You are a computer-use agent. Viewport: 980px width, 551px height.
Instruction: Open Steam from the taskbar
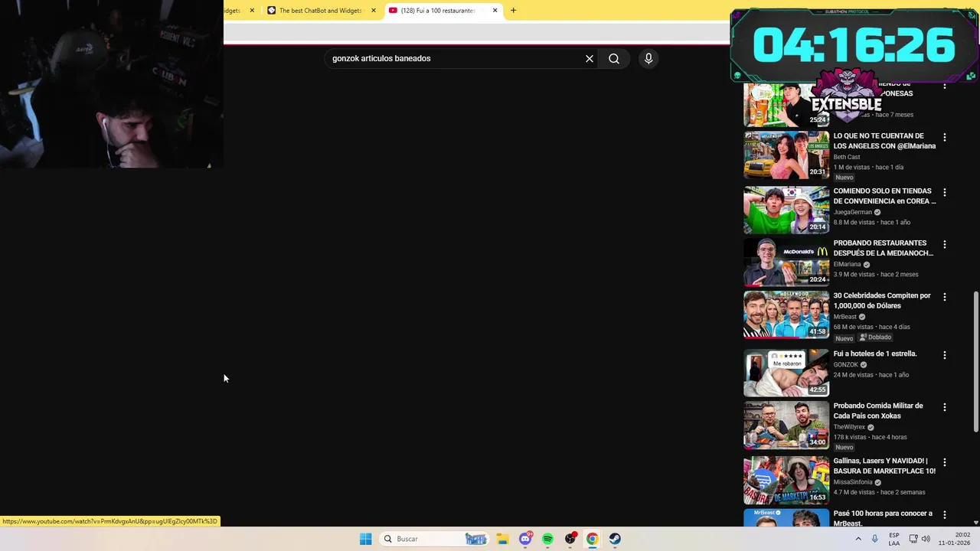(615, 539)
